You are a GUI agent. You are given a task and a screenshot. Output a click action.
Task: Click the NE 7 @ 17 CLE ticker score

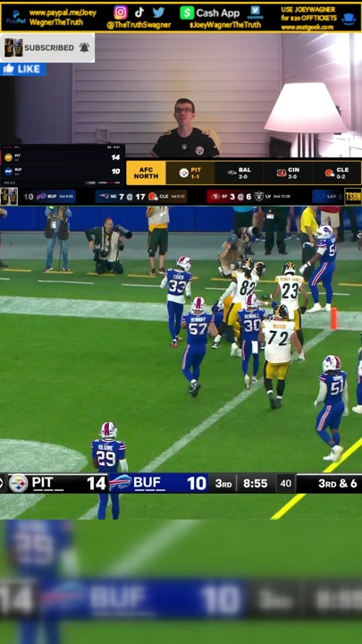[141, 196]
